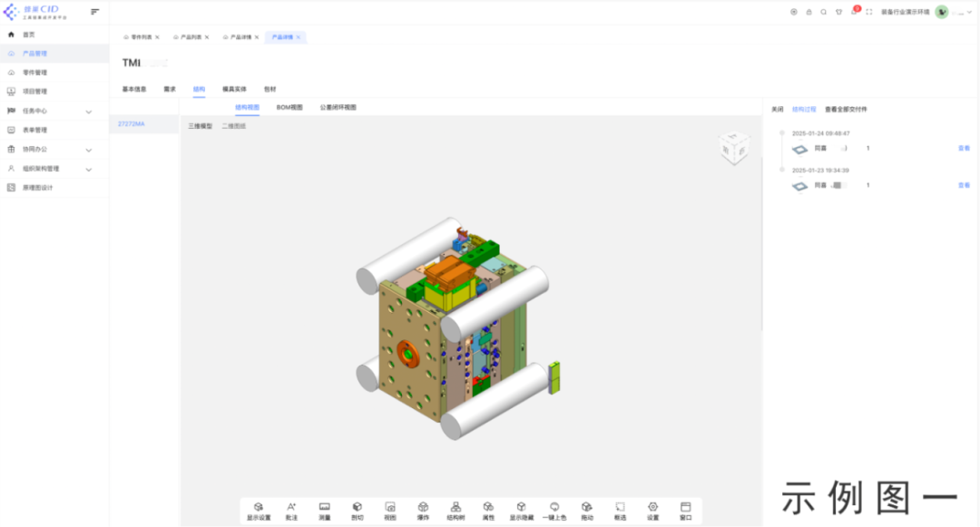Click 查看 for 2025-01-24 09:48:47 entry
This screenshot has height=527, width=980.
[964, 149]
